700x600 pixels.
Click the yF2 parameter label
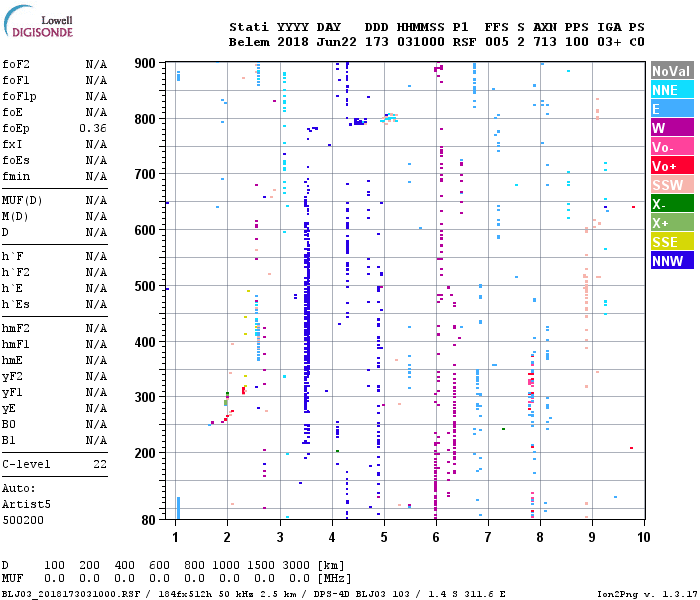12,376
